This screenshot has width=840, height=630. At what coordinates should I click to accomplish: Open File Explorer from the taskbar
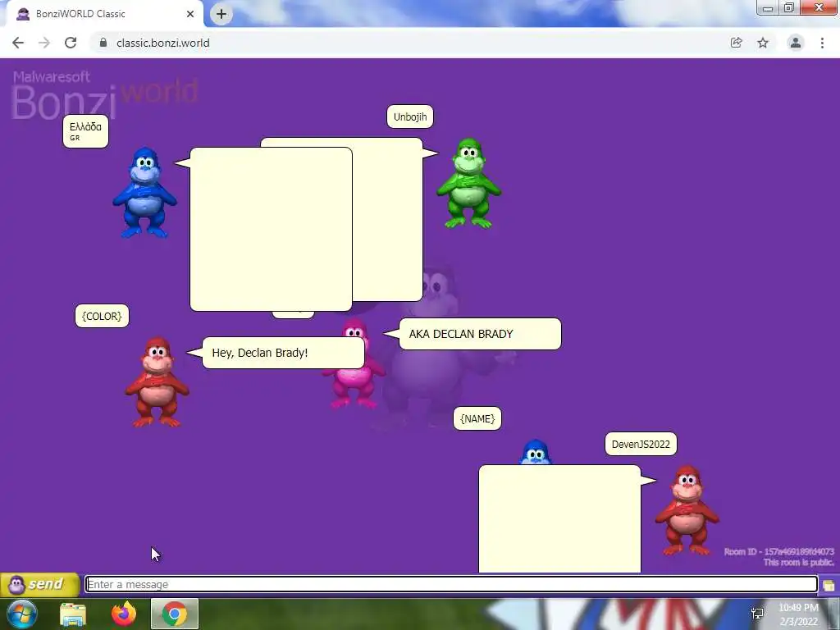[x=73, y=614]
